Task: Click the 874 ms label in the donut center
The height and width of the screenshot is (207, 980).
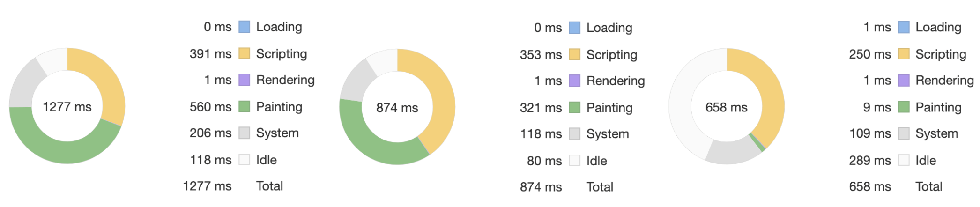Action: (x=397, y=108)
